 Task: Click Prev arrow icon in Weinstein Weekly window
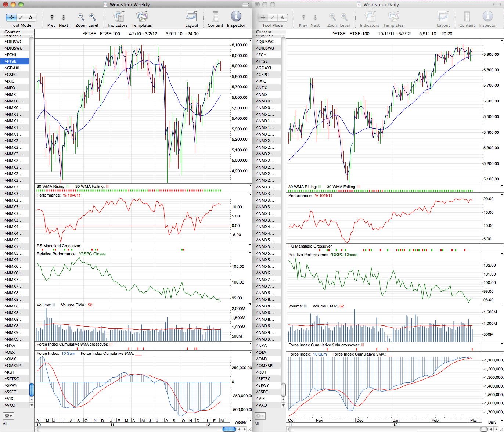(52, 17)
